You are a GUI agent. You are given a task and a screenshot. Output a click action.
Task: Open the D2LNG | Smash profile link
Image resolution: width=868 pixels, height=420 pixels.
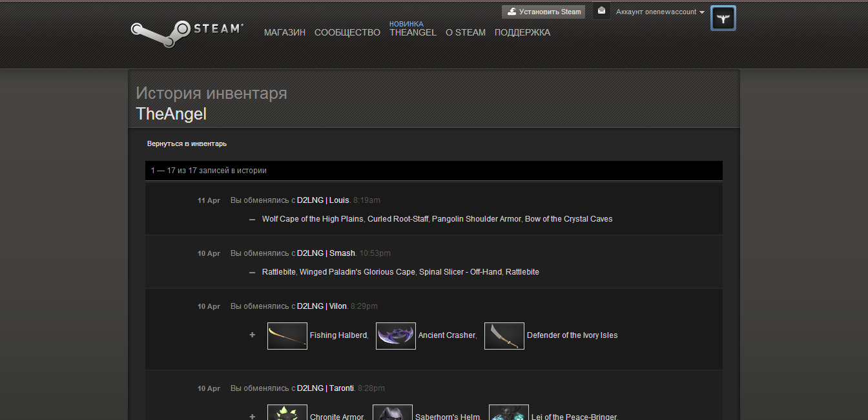pos(326,253)
